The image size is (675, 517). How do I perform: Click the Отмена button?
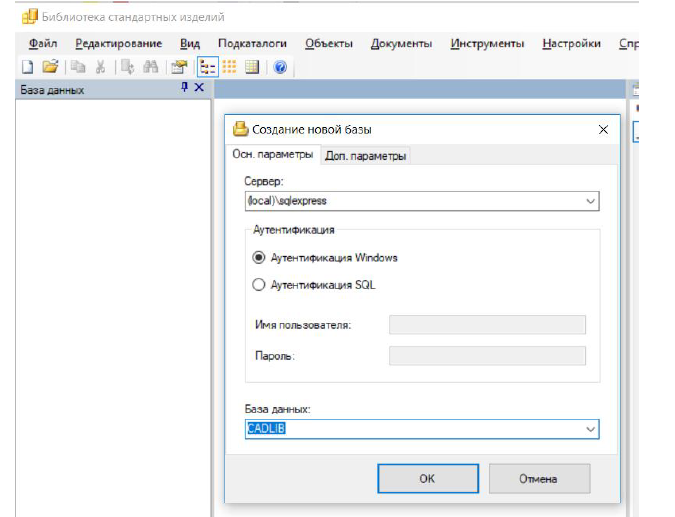pos(539,479)
